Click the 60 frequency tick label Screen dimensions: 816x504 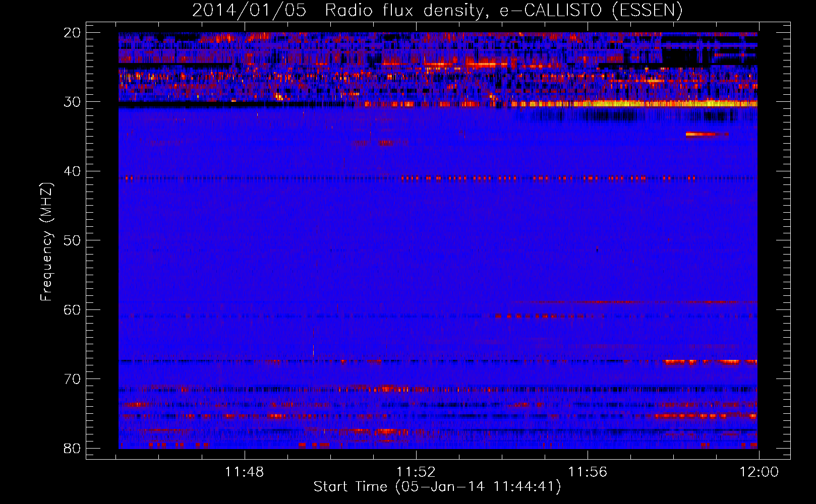(72, 309)
